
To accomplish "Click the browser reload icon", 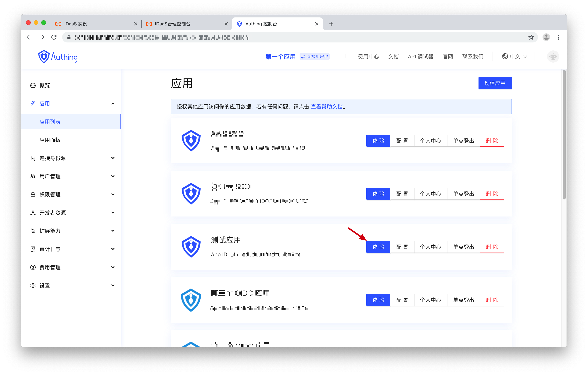I will pyautogui.click(x=54, y=37).
